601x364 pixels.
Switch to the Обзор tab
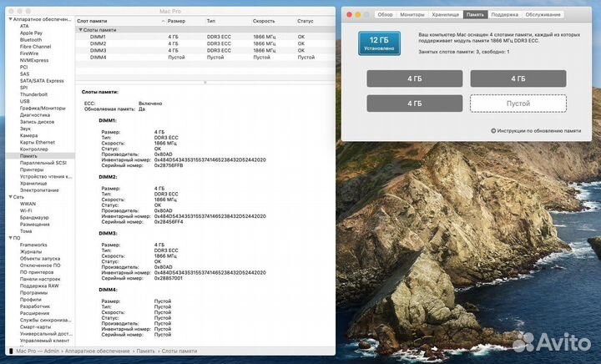(x=385, y=14)
